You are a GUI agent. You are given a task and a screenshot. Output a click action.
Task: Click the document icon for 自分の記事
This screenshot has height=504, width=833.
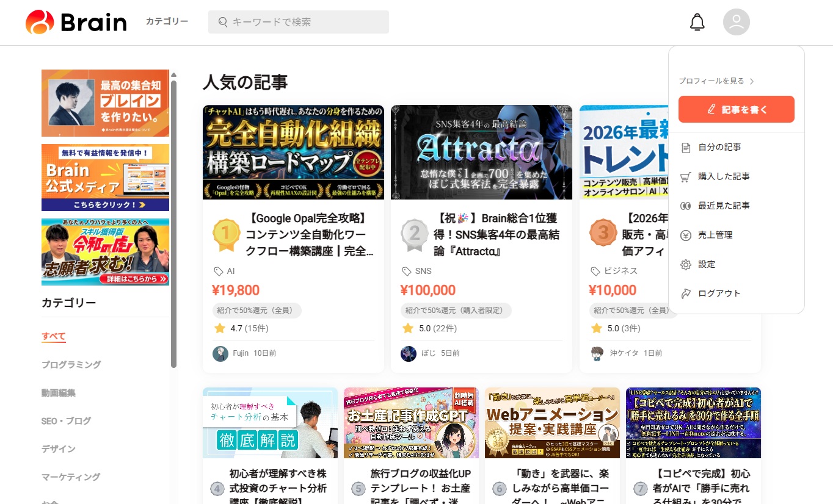tap(686, 147)
